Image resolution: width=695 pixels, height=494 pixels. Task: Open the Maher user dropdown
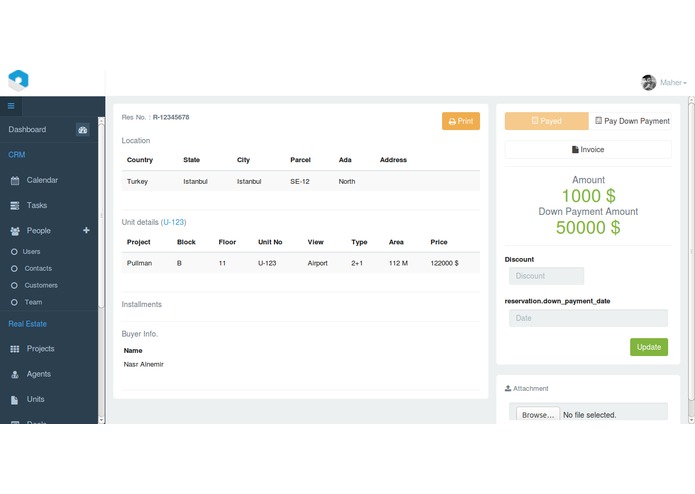(673, 83)
